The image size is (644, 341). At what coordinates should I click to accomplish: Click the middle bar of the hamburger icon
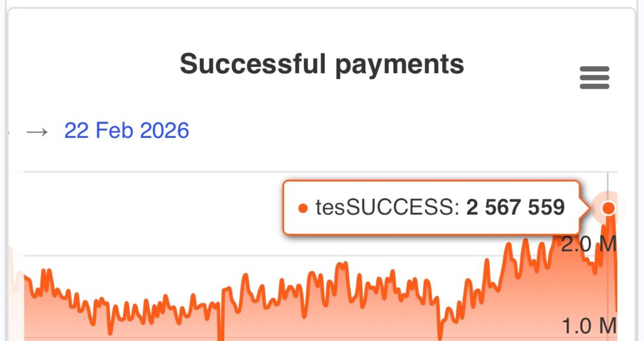[594, 78]
